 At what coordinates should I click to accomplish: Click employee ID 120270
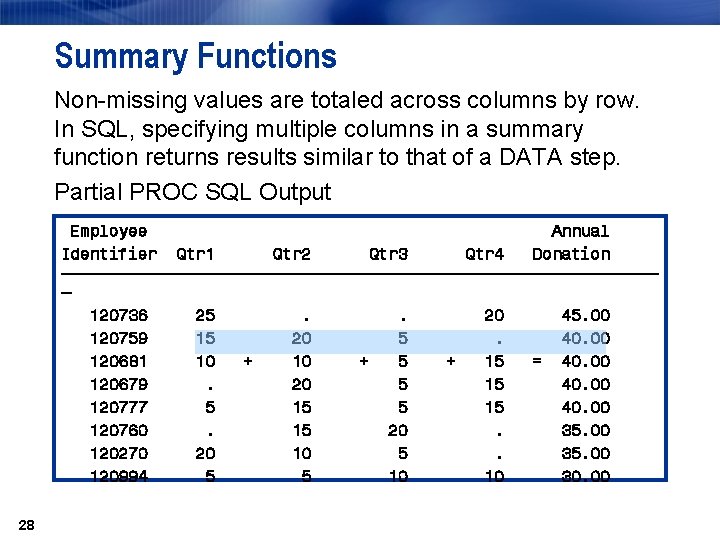[x=119, y=453]
